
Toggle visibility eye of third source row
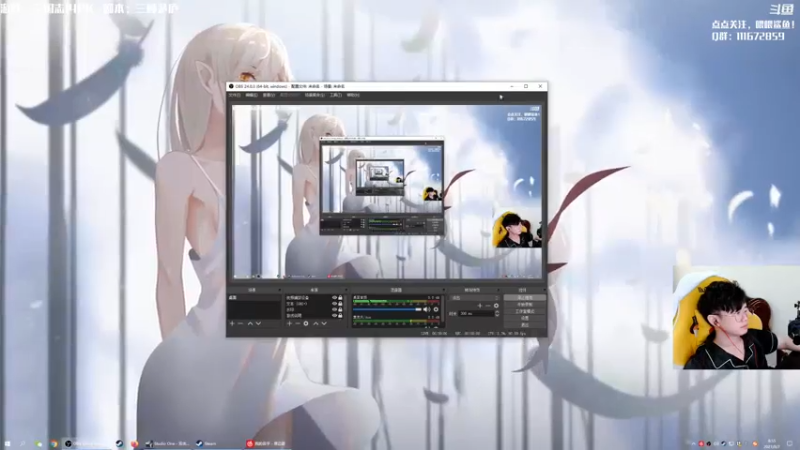(335, 310)
